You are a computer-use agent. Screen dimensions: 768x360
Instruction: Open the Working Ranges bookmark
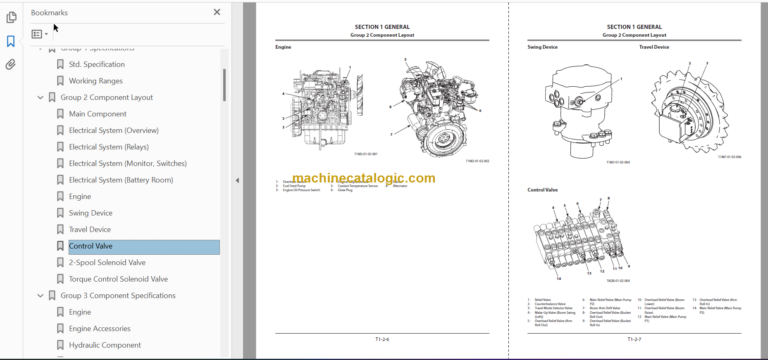pos(96,81)
